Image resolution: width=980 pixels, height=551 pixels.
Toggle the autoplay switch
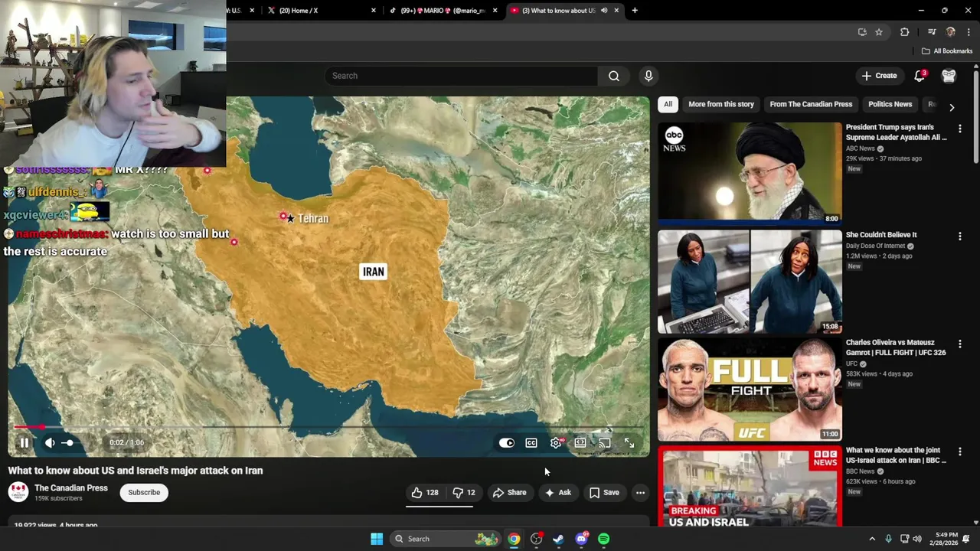pyautogui.click(x=507, y=442)
